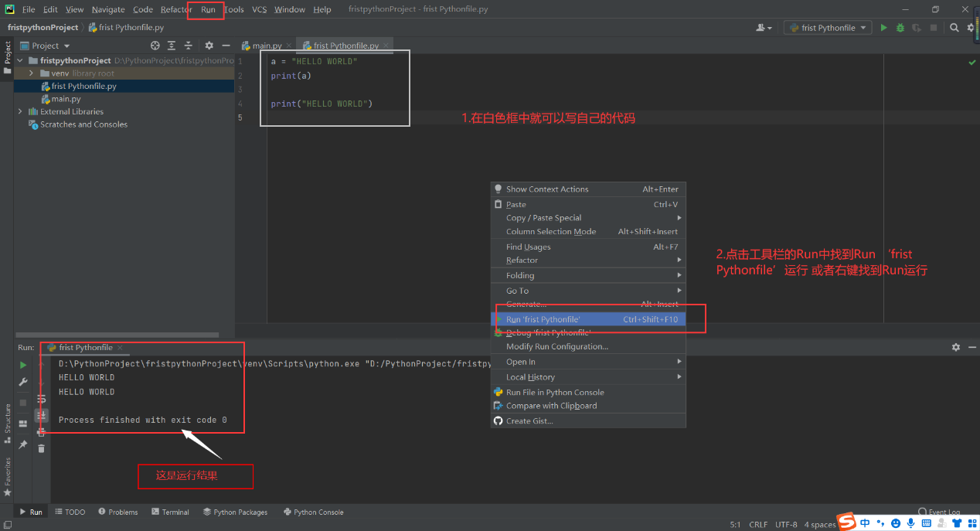Screen dimensions: 980x531
Task: Open the File menu
Action: pos(29,9)
